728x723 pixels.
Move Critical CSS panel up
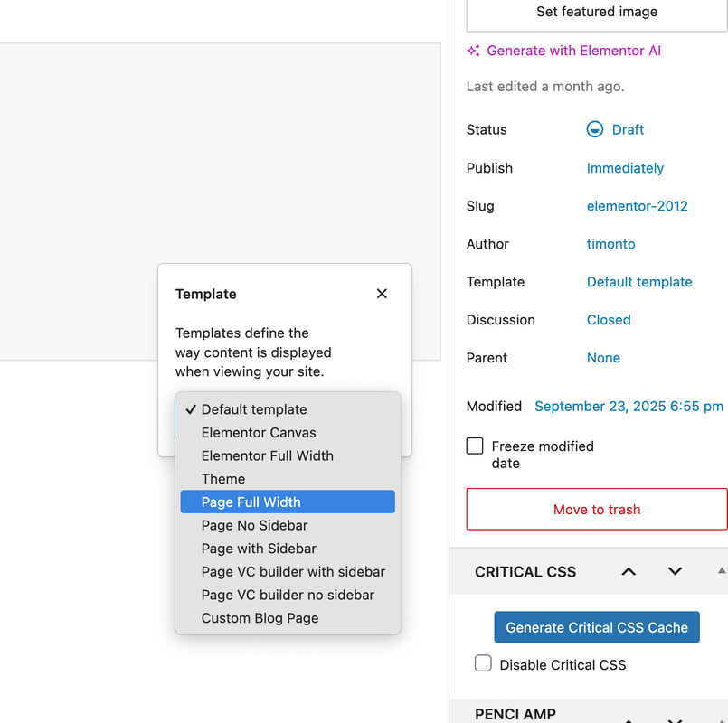coord(629,571)
